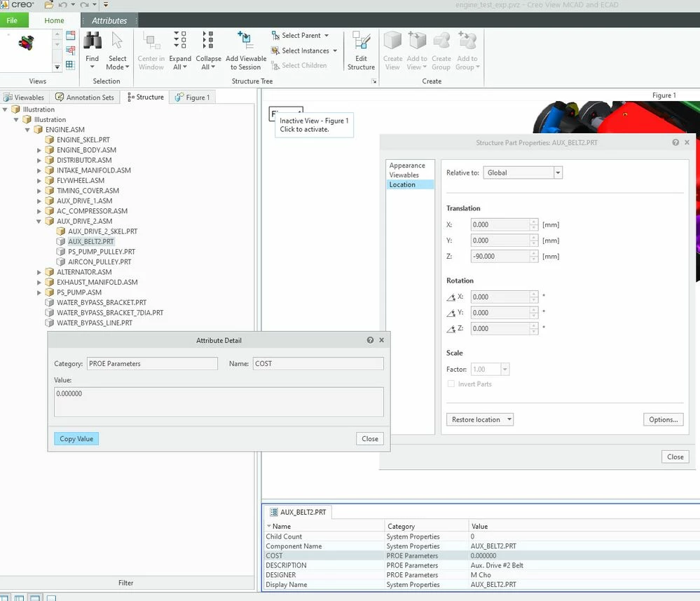Click the Translation Z input field
The image size is (700, 601).
pyautogui.click(x=500, y=257)
